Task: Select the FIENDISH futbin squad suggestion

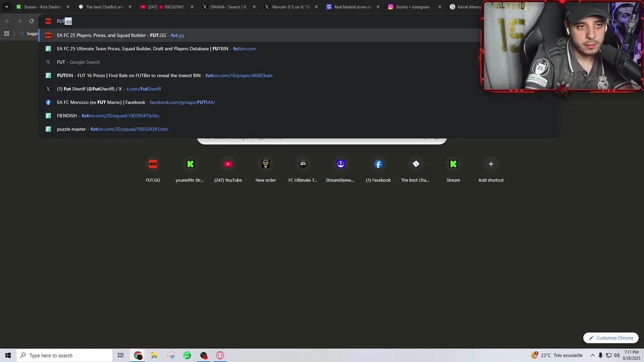Action: pos(299,116)
